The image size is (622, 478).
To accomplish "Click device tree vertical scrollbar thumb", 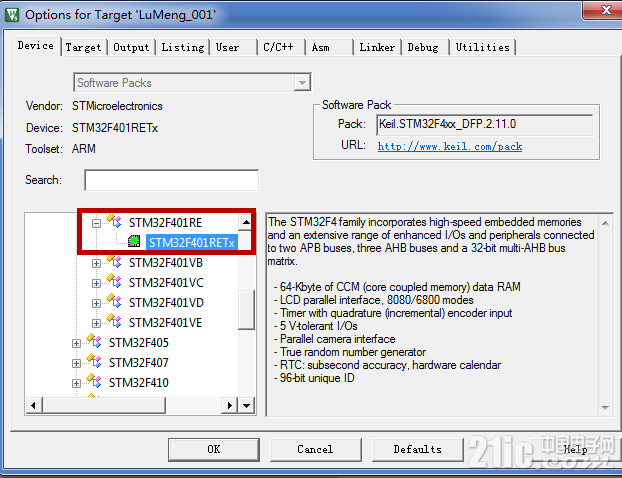I will (x=246, y=309).
